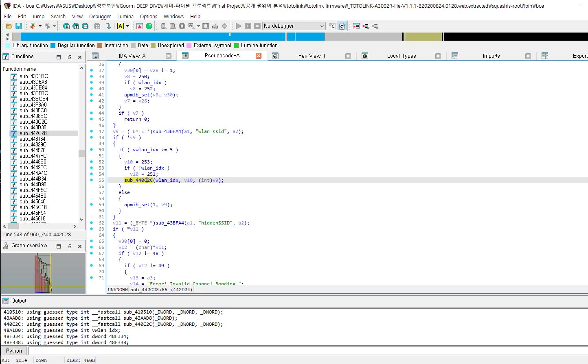Screen dimensions: 588x364
Task: Open the Search menu
Action: coord(58,17)
